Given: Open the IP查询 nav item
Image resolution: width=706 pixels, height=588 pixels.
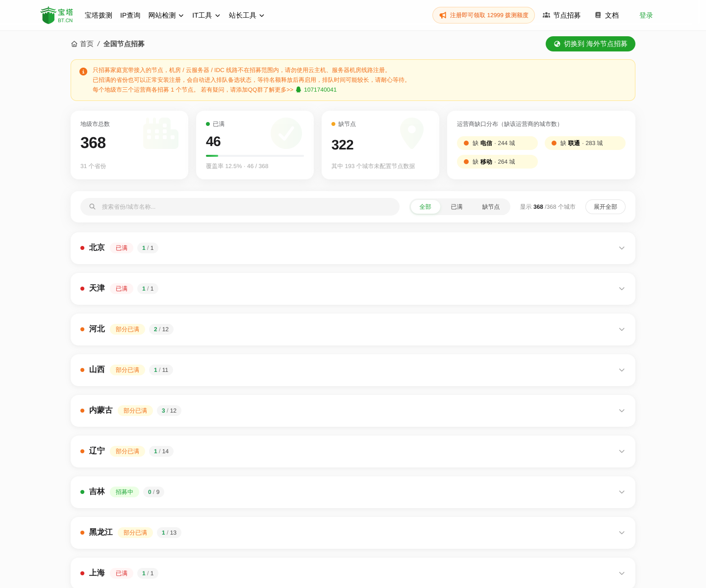Looking at the screenshot, I should coord(130,15).
